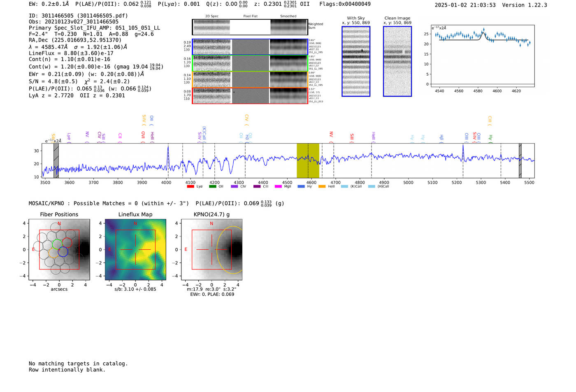Click the red crosshair in Lineflux Map
The width and height of the screenshot is (576, 392).
(135, 250)
